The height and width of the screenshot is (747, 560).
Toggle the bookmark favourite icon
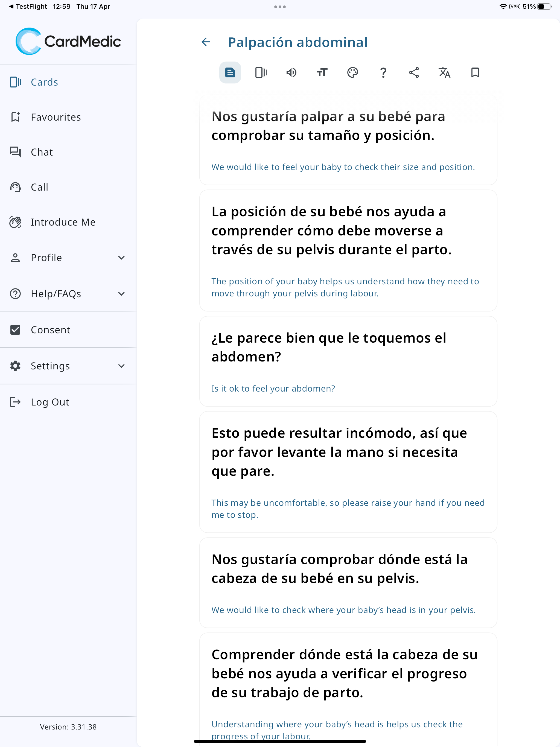(475, 73)
